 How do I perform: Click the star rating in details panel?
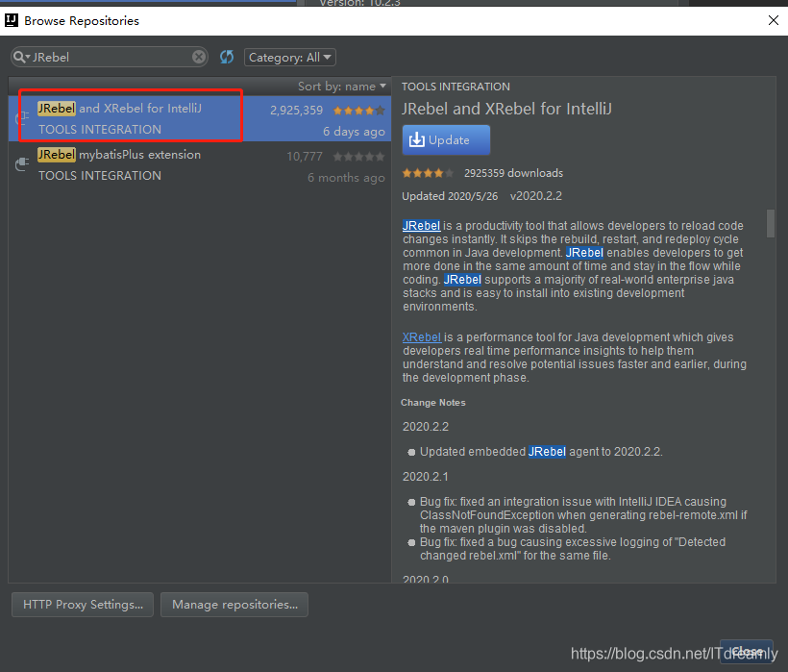click(428, 173)
